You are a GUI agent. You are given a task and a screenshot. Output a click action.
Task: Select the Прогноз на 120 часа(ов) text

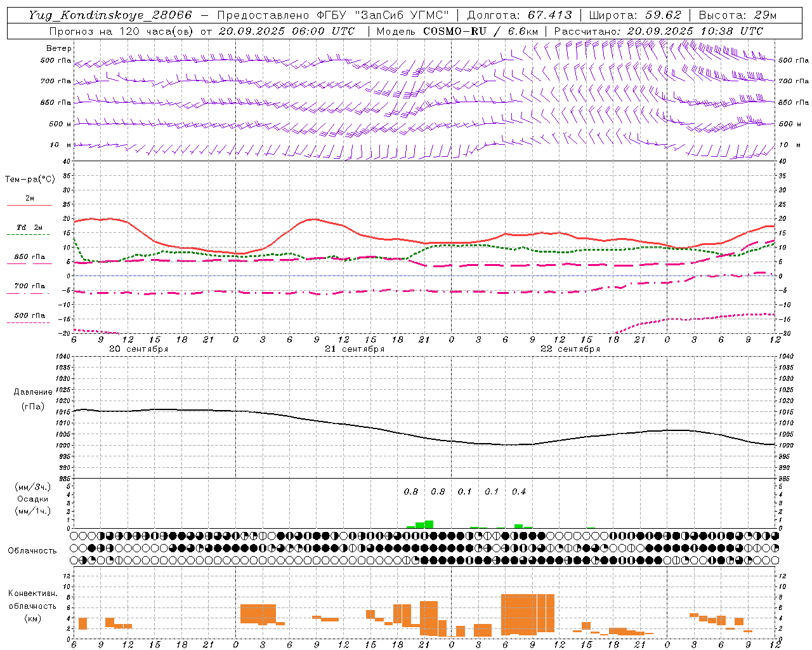pos(122,31)
